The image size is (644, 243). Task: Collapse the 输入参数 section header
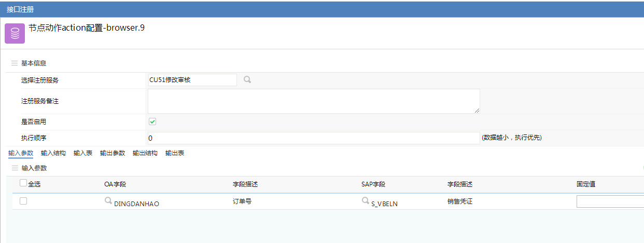[x=15, y=168]
